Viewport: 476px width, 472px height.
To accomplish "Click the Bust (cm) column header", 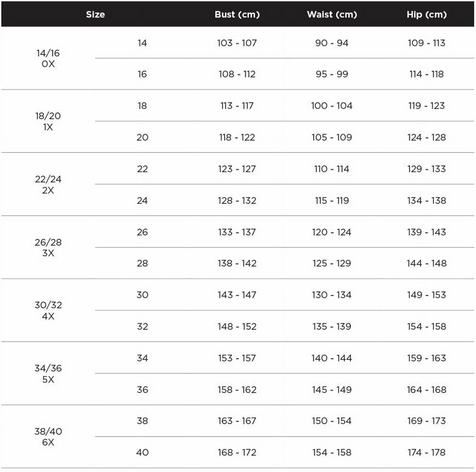I will pos(237,14).
